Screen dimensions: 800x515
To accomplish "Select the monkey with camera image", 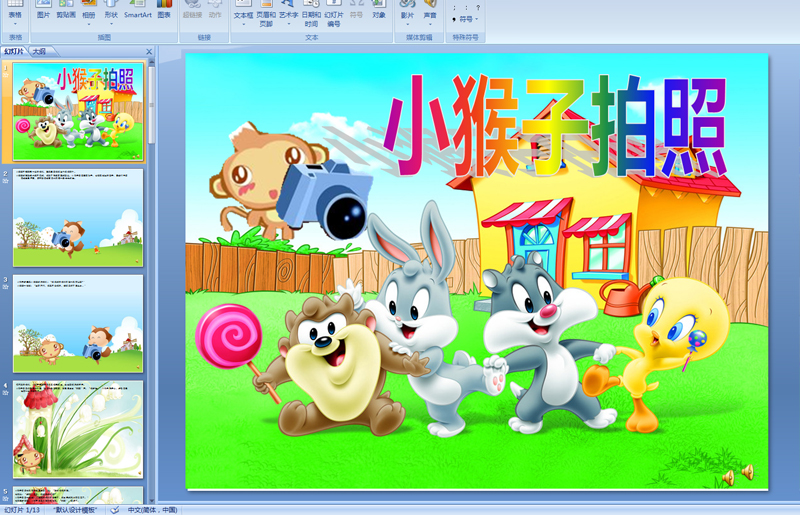I will tap(291, 181).
